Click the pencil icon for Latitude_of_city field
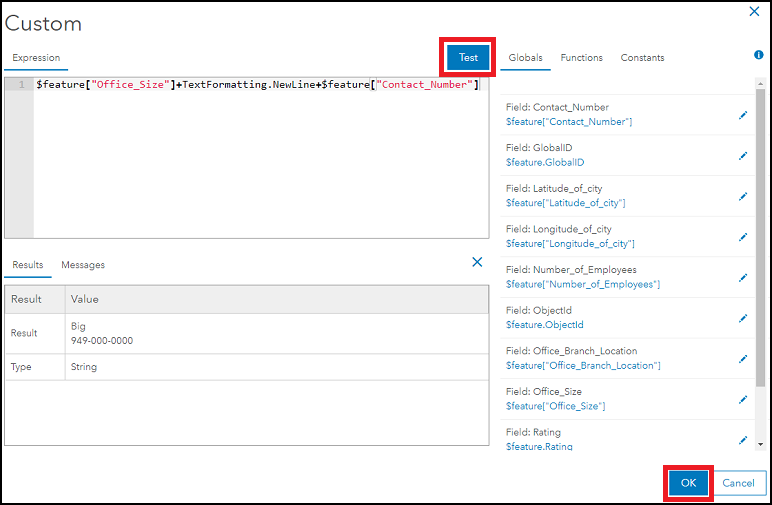The image size is (772, 505). pos(743,196)
